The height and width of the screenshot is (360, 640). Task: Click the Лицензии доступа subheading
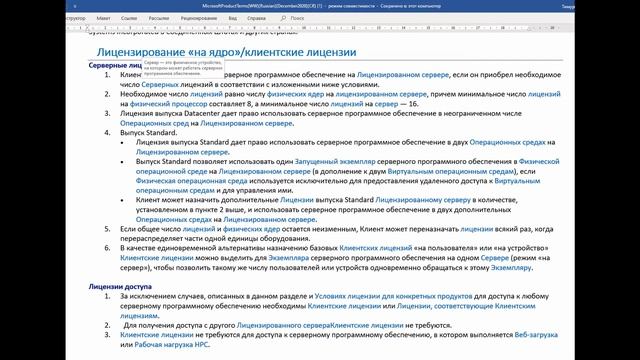(x=120, y=287)
